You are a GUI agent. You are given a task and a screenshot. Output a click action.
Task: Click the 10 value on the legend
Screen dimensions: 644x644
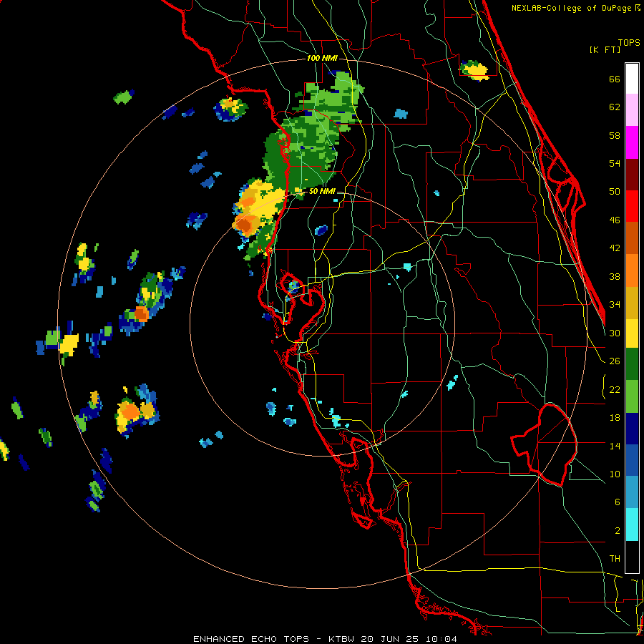click(x=615, y=474)
